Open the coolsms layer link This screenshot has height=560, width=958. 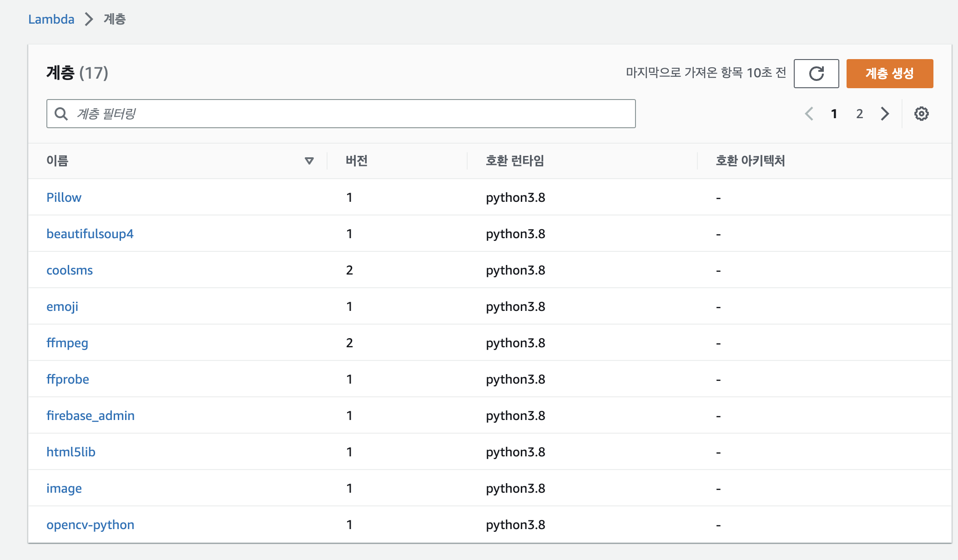[x=69, y=270]
